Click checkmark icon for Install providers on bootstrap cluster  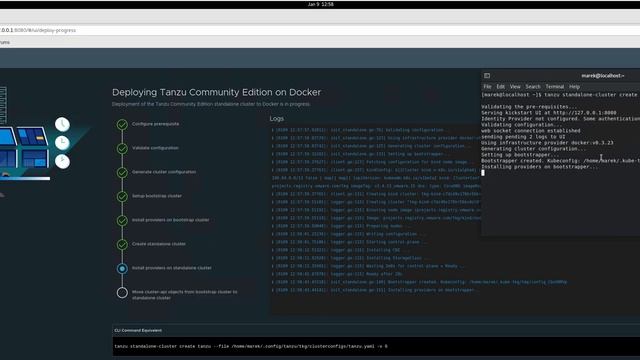coord(122,221)
